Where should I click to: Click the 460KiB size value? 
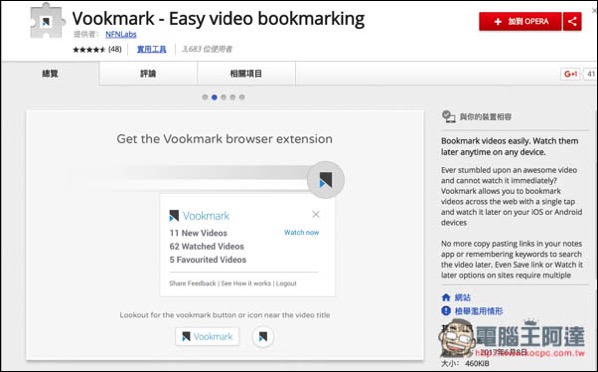pos(477,363)
